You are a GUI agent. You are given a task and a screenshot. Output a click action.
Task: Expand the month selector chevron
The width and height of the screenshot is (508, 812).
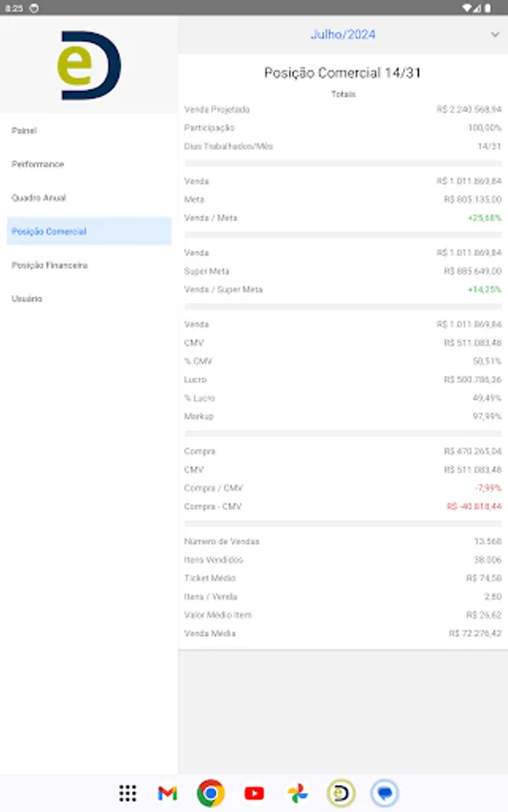495,34
